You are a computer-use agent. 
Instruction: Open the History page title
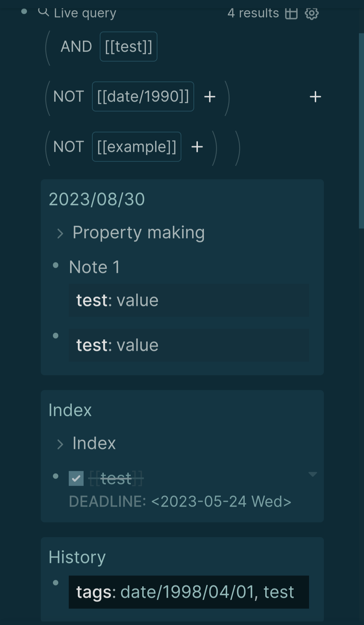(77, 557)
